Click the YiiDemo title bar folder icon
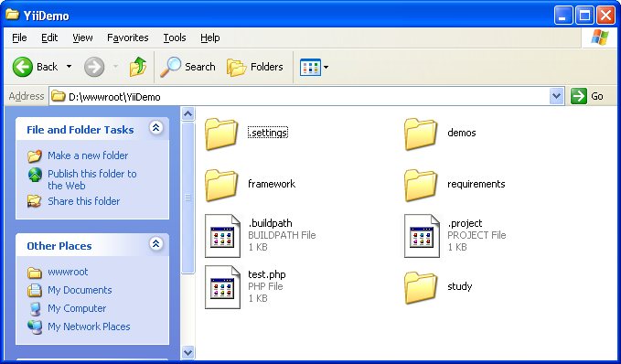Image resolution: width=621 pixels, height=364 pixels. (x=13, y=15)
